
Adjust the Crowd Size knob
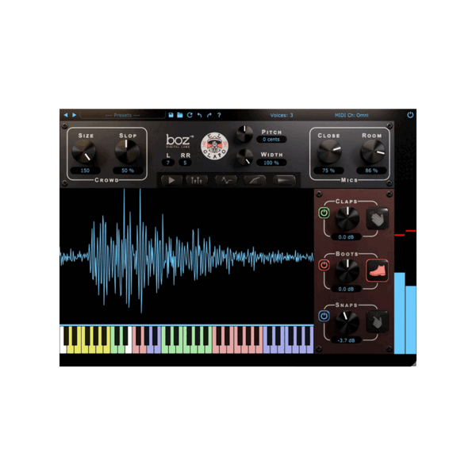84,152
